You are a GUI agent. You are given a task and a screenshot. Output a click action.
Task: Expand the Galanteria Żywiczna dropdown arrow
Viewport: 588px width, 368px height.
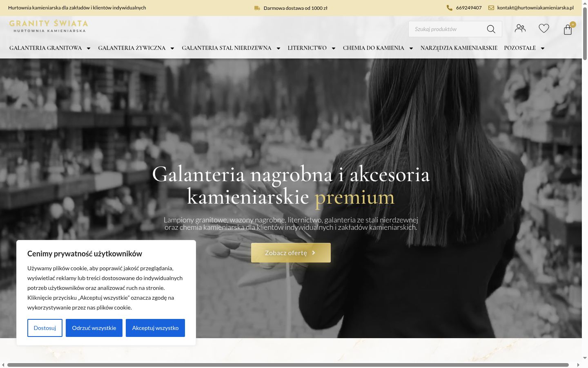172,48
